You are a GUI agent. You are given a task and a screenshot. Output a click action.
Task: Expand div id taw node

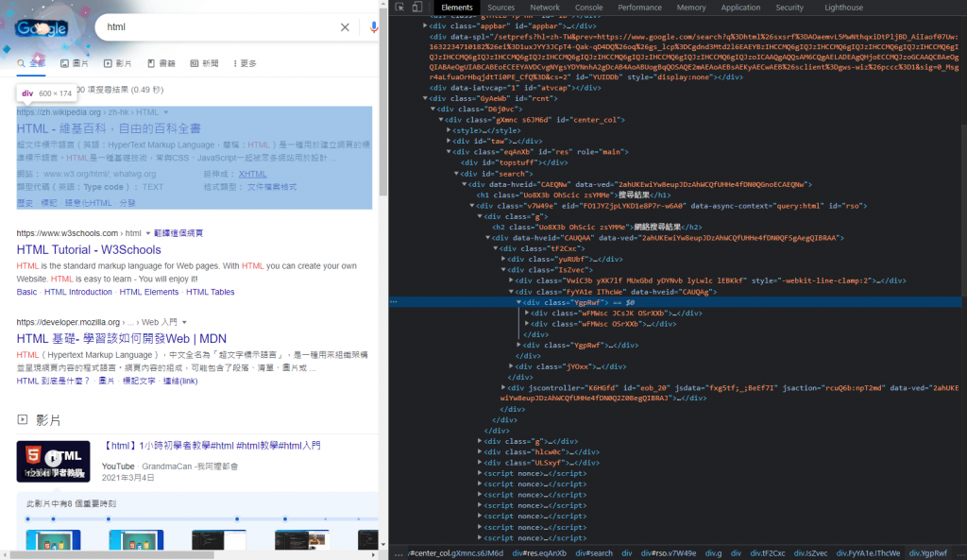(x=449, y=141)
